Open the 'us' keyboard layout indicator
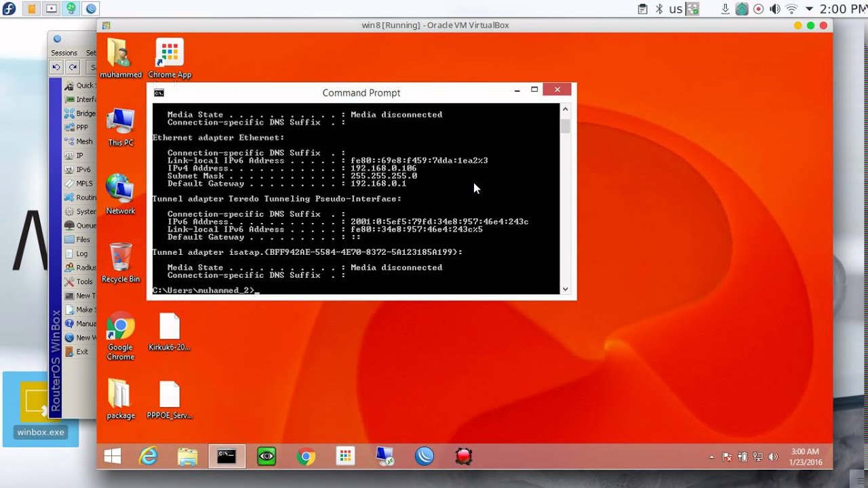 (x=675, y=9)
